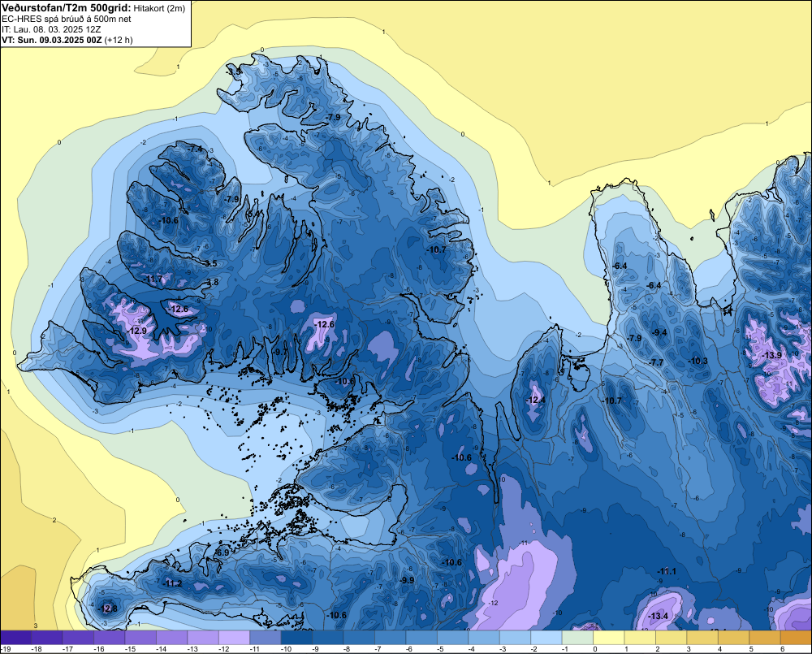This screenshot has height=654, width=812.
Task: Click the -10.3 temperature label
Action: [x=698, y=361]
